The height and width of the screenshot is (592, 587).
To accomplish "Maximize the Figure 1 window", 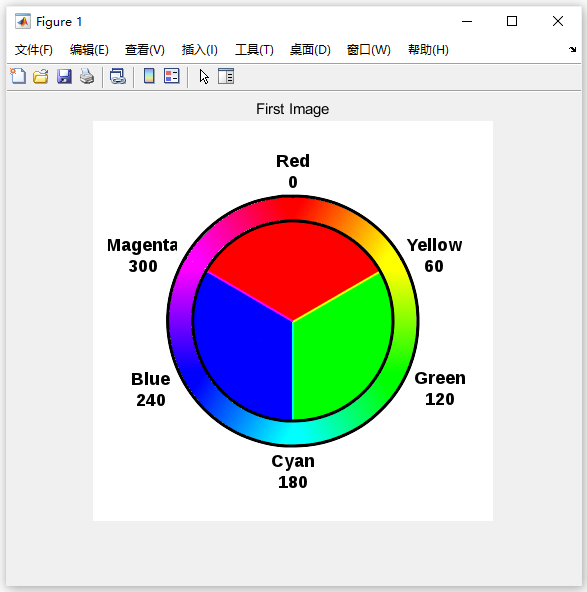I will [x=512, y=22].
